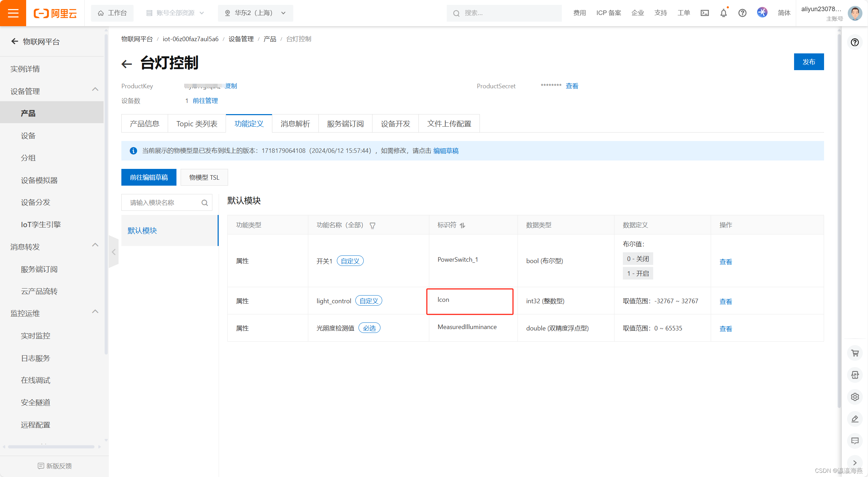Switch to the Topic 类列表 tab
This screenshot has height=477, width=868.
tap(197, 124)
